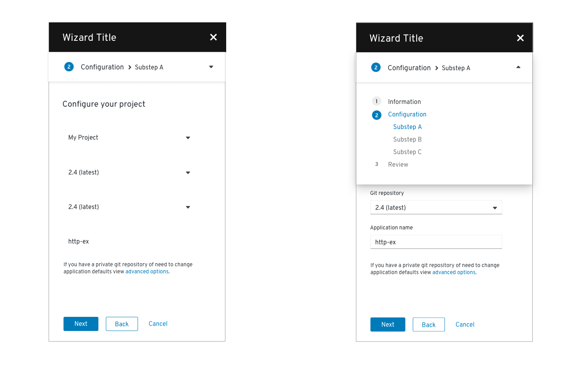Focus the Application name field with http-ex
Image resolution: width=588 pixels, height=369 pixels.
tap(436, 242)
